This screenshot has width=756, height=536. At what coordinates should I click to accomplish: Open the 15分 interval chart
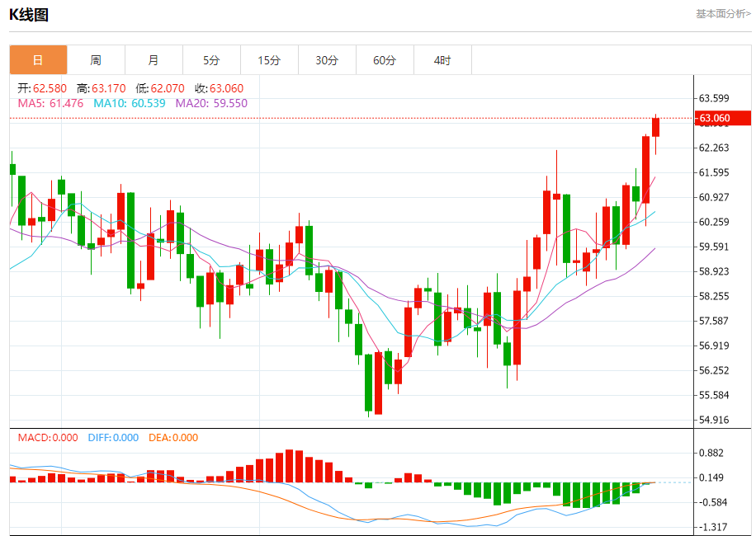point(269,60)
